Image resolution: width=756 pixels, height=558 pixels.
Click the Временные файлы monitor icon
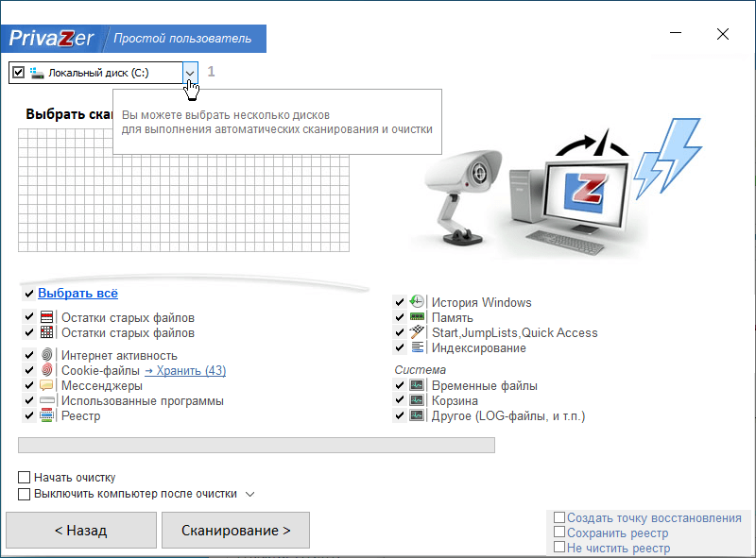click(x=417, y=385)
